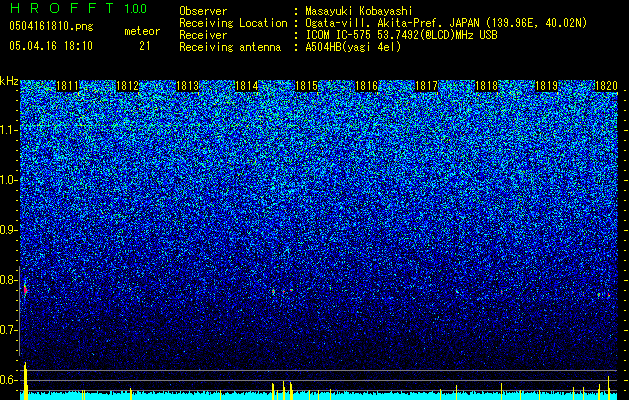The width and height of the screenshot is (629, 400).
Task: Click the red meteor echo at spectrogram left edge
Action: pyautogui.click(x=25, y=289)
